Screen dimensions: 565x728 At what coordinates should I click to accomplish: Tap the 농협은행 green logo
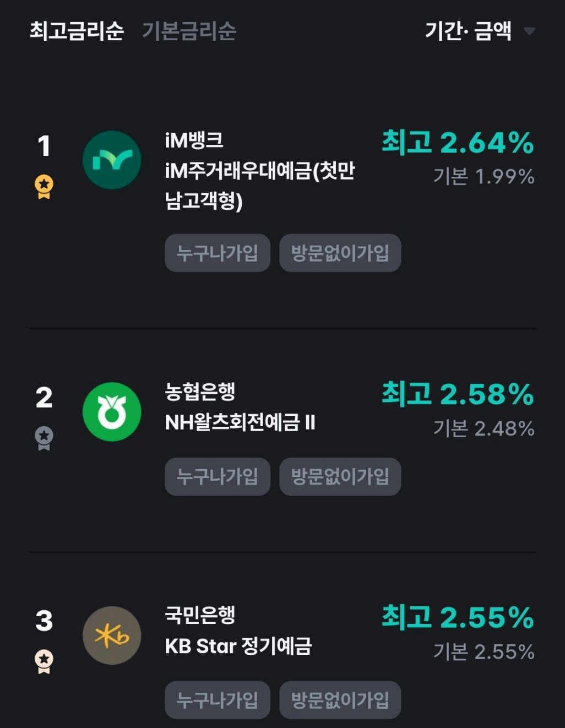[112, 412]
